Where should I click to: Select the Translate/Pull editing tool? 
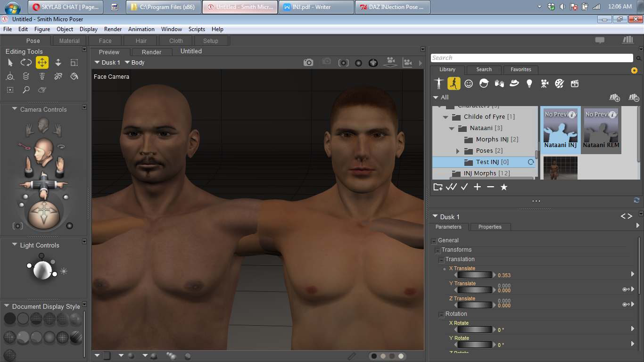click(42, 62)
